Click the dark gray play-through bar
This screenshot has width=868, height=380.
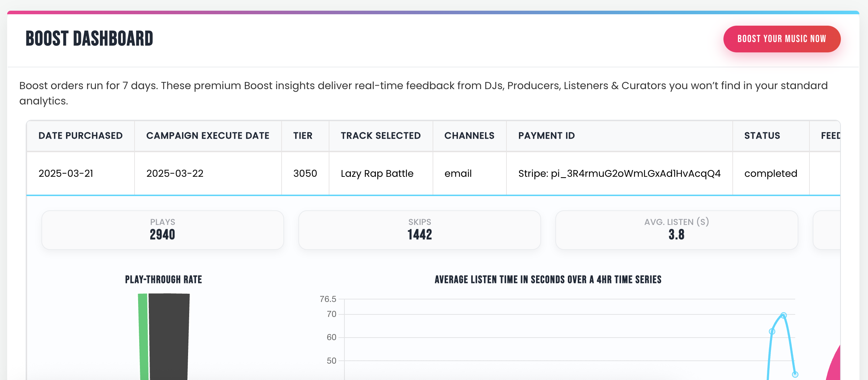tap(169, 337)
